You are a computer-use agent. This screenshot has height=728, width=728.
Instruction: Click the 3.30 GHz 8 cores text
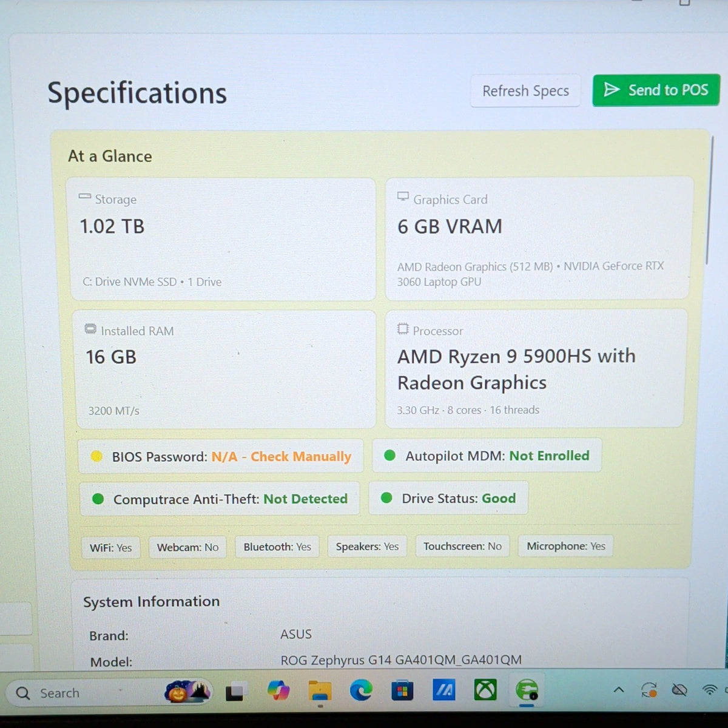468,410
